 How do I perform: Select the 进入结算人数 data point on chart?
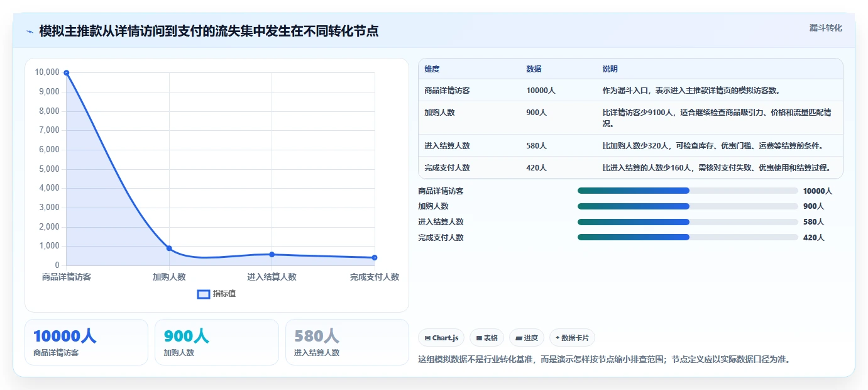(x=272, y=254)
